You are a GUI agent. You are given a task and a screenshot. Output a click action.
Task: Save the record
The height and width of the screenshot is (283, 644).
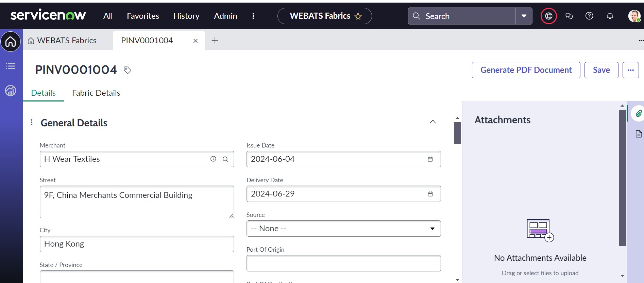601,70
